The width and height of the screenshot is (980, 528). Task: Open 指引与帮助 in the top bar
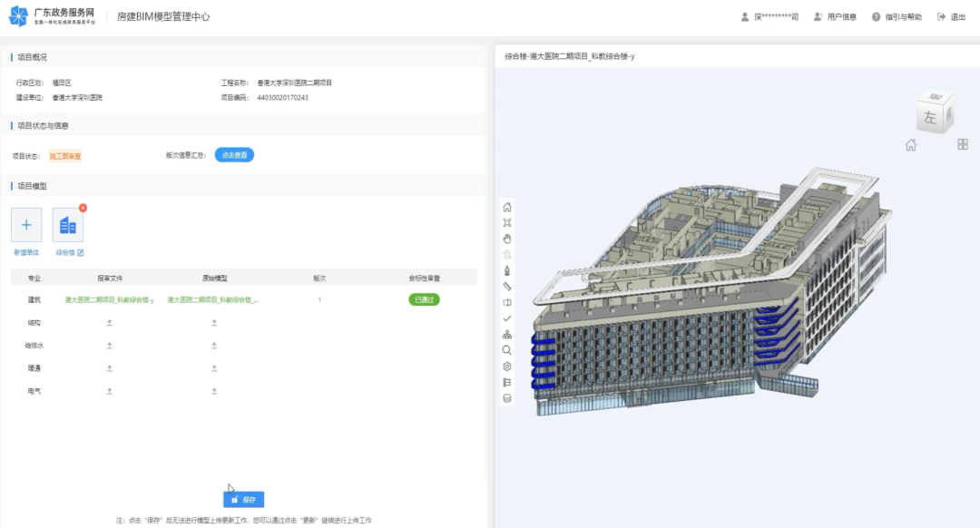(x=897, y=17)
